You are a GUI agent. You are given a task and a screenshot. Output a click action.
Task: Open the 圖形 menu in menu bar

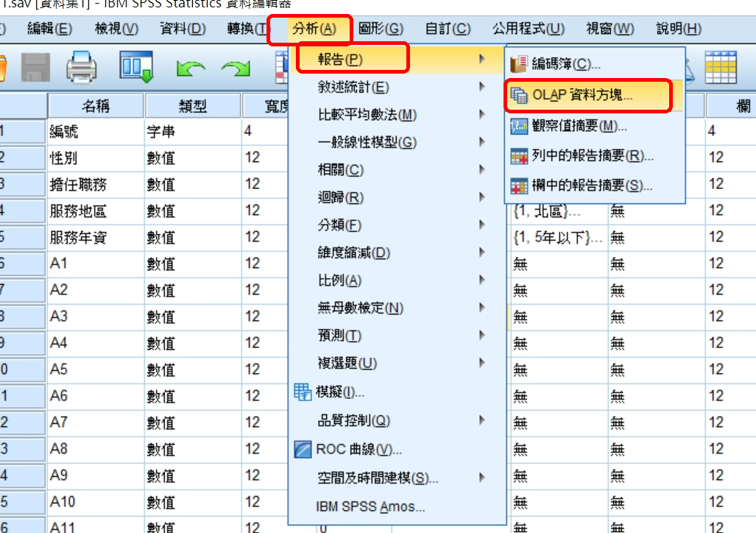381,29
